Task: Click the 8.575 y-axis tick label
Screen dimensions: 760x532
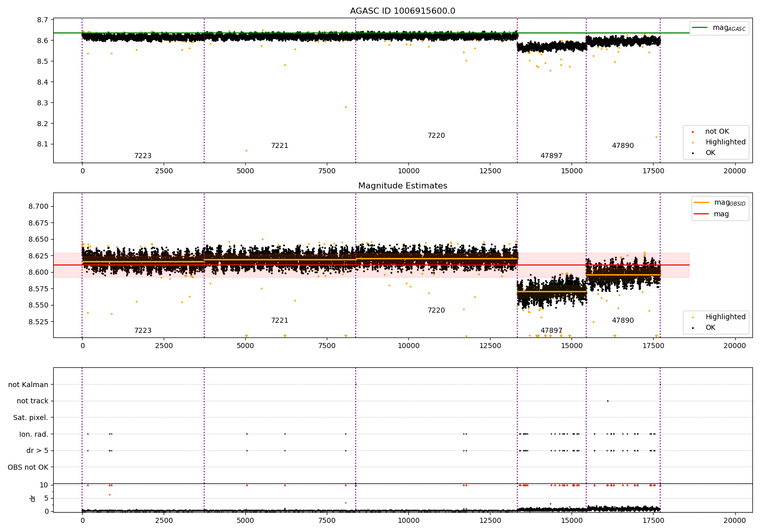Action: (39, 289)
